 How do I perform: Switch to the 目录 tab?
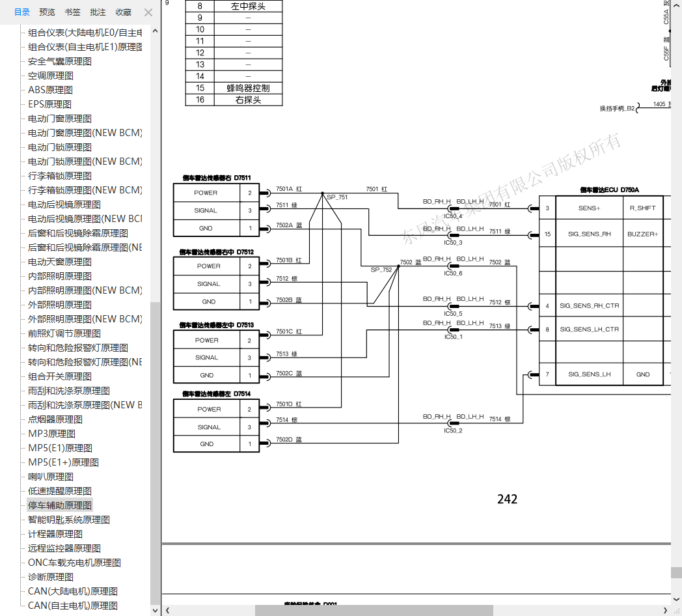click(x=21, y=12)
